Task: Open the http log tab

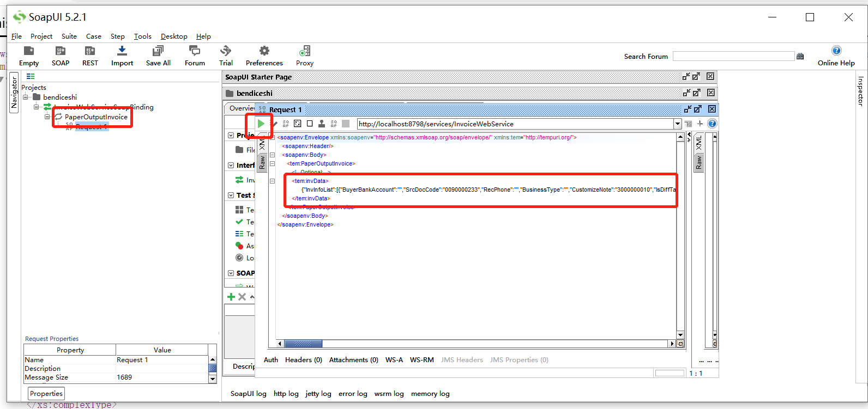Action: (286, 393)
